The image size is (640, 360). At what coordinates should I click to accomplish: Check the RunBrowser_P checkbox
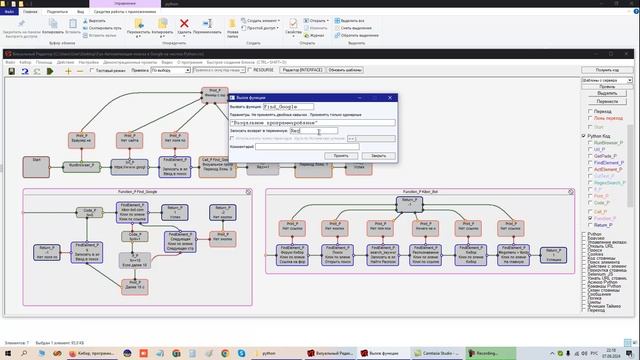click(590, 143)
